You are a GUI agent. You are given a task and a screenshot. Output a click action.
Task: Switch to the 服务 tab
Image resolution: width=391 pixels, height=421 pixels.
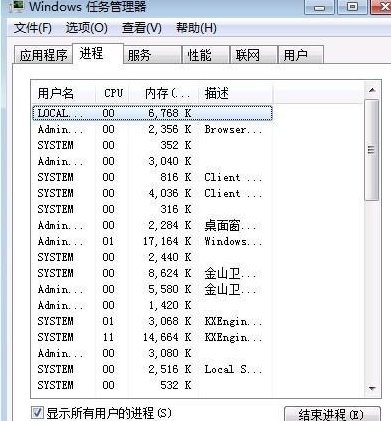(152, 55)
